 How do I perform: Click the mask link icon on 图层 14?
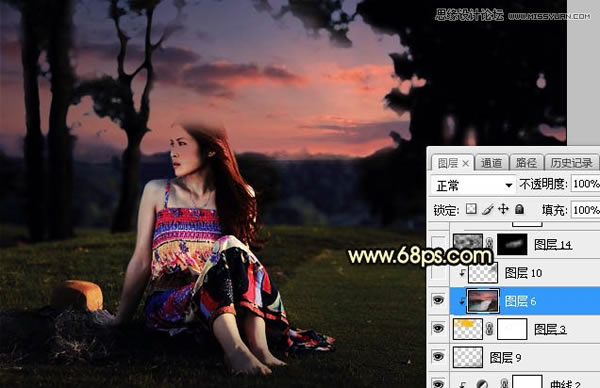tap(489, 244)
